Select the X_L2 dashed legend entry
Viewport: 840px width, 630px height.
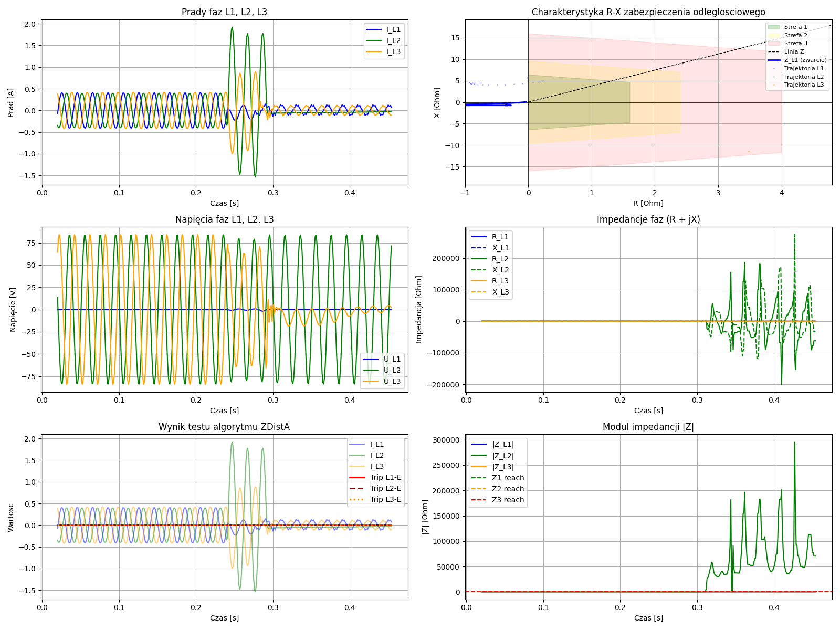pos(500,270)
